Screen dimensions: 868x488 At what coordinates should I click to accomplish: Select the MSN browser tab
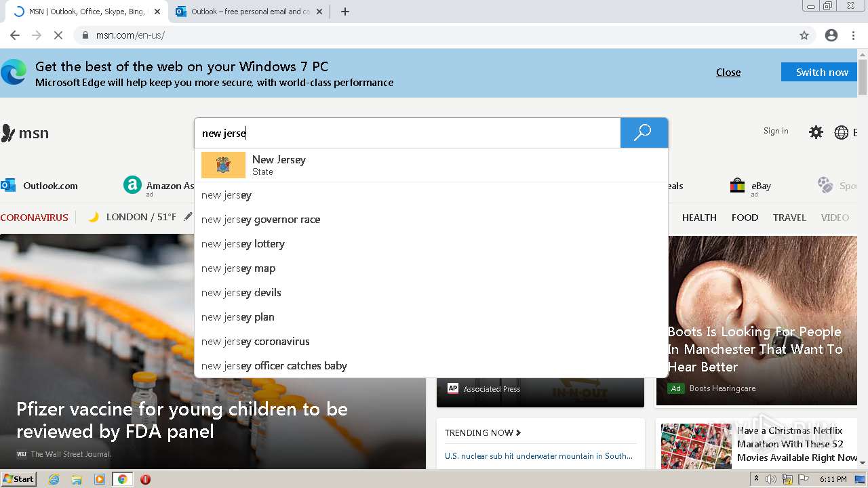point(87,12)
